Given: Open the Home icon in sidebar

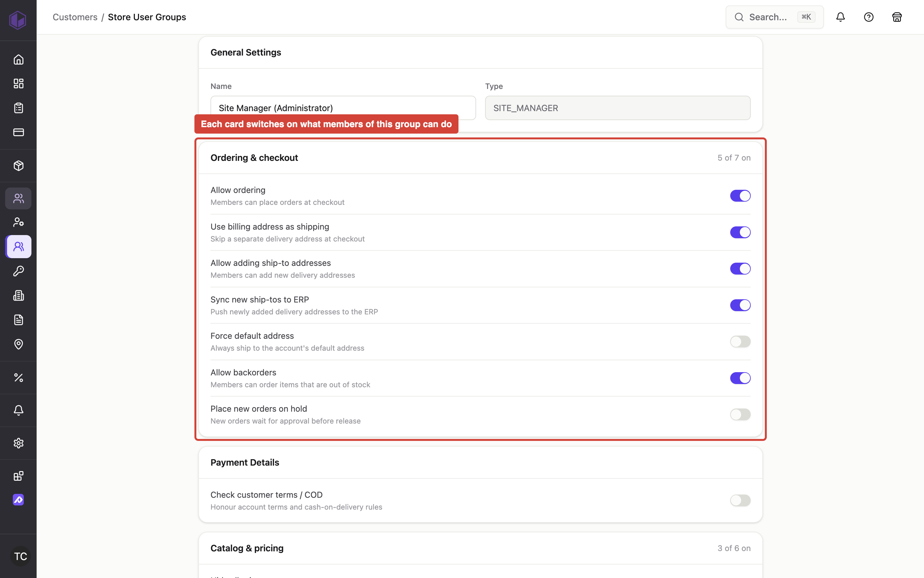Looking at the screenshot, I should (x=18, y=59).
